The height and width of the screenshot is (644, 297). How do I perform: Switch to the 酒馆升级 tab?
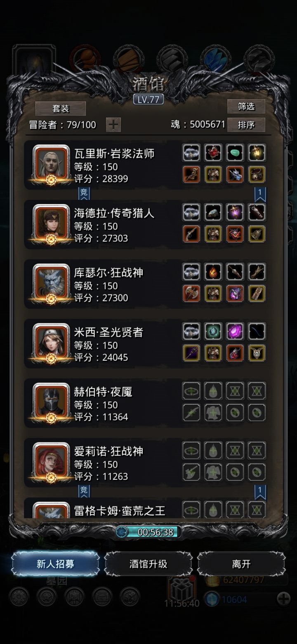coord(148,564)
